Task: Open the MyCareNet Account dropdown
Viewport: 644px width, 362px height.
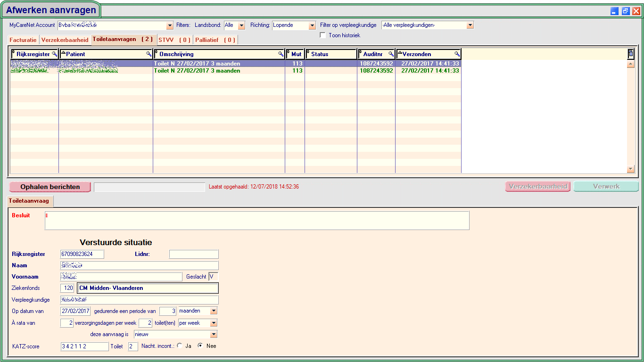Action: click(x=170, y=25)
